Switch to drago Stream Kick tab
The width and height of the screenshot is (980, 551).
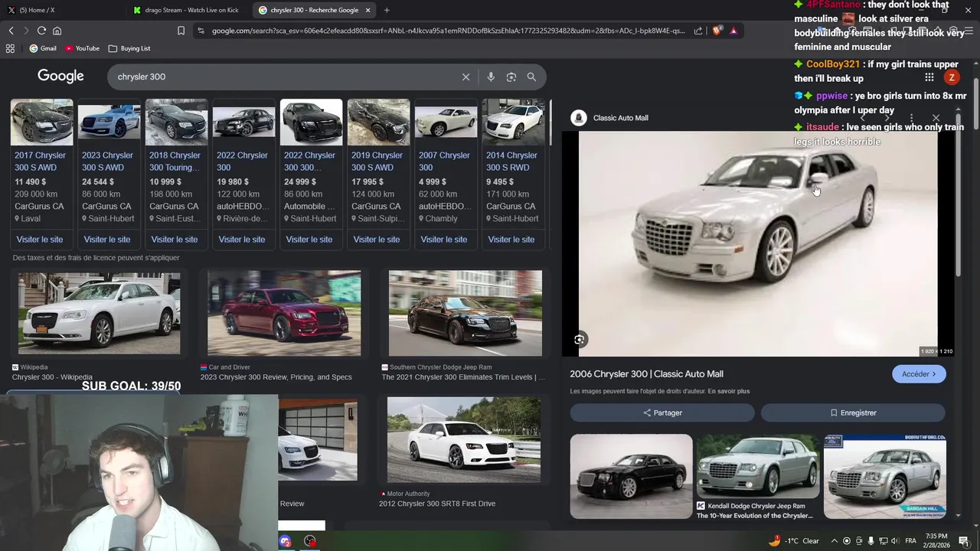click(186, 10)
